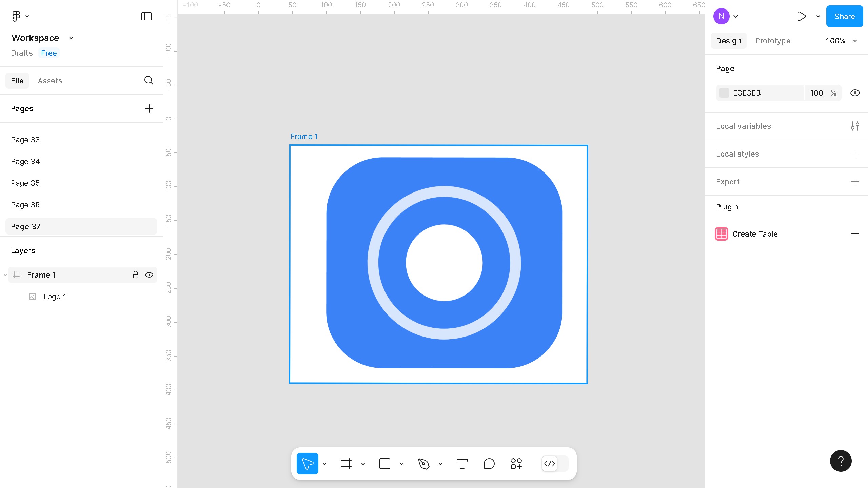Image resolution: width=868 pixels, height=488 pixels.
Task: Click the page background color swatch
Action: pyautogui.click(x=725, y=93)
